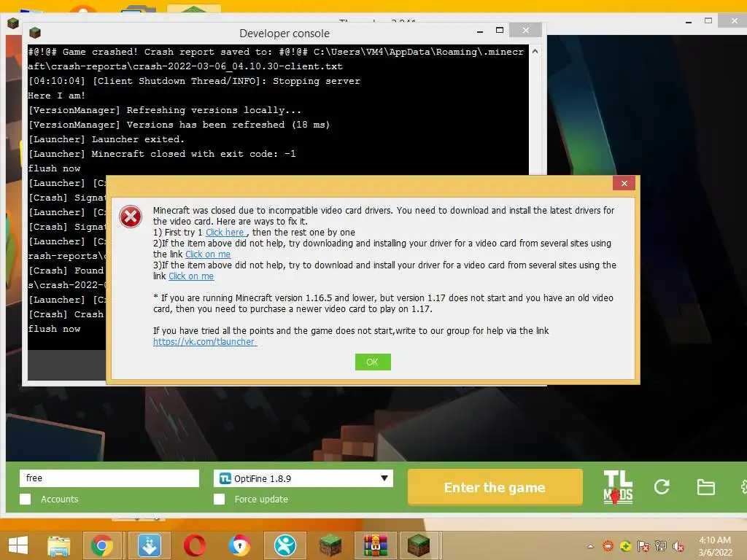Close the video driver error dialog
Screen dimensions: 747x560
click(x=624, y=183)
